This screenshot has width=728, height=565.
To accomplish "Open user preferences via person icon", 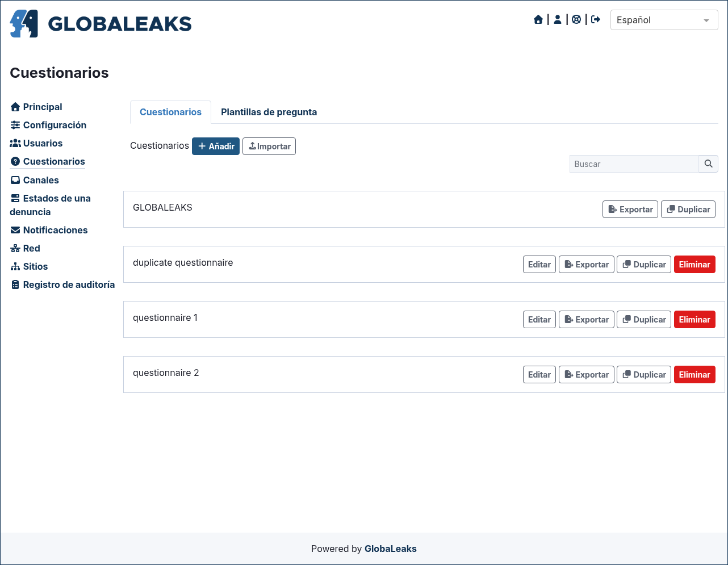I will click(558, 20).
